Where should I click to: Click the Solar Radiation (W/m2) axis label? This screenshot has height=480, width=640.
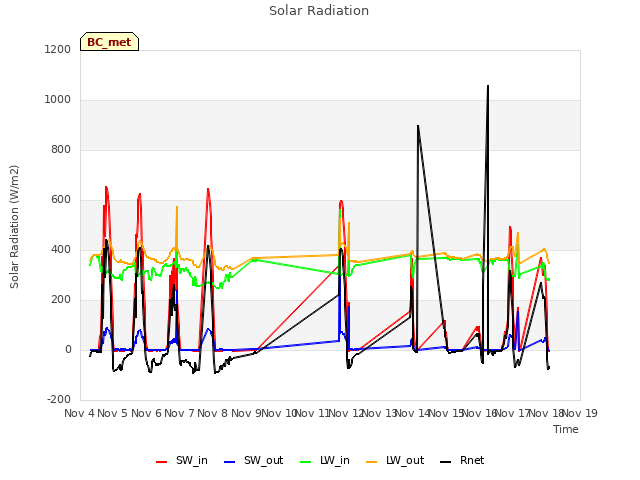pyautogui.click(x=14, y=227)
